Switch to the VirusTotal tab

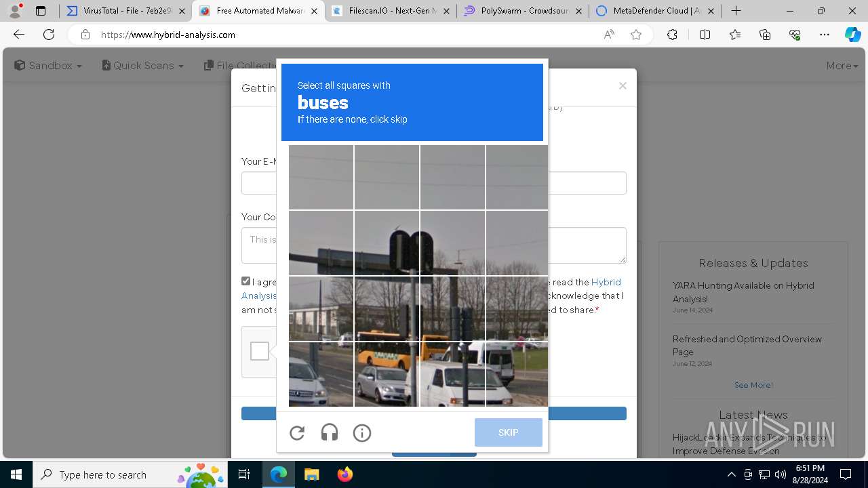tap(125, 11)
